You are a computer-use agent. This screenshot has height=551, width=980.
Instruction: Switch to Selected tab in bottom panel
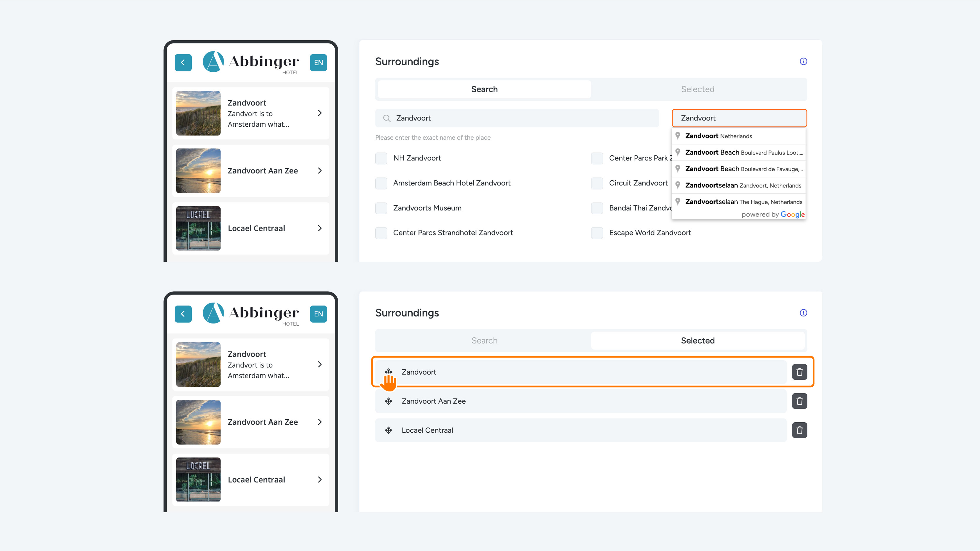tap(698, 341)
